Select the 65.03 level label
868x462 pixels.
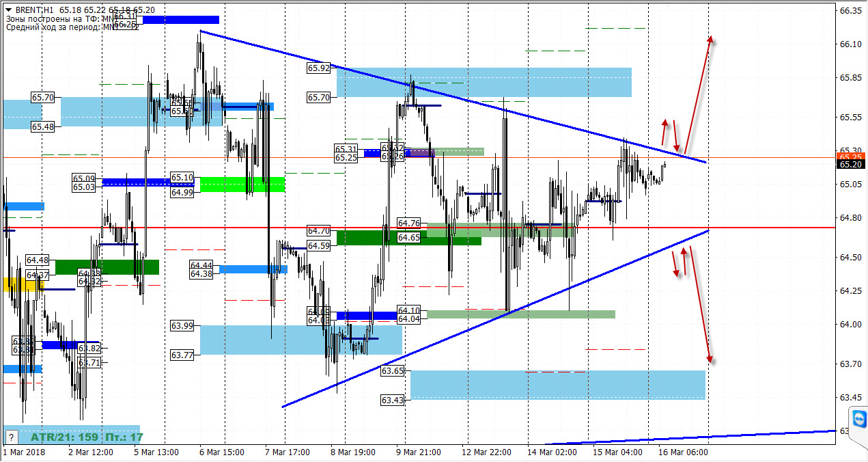[x=85, y=187]
